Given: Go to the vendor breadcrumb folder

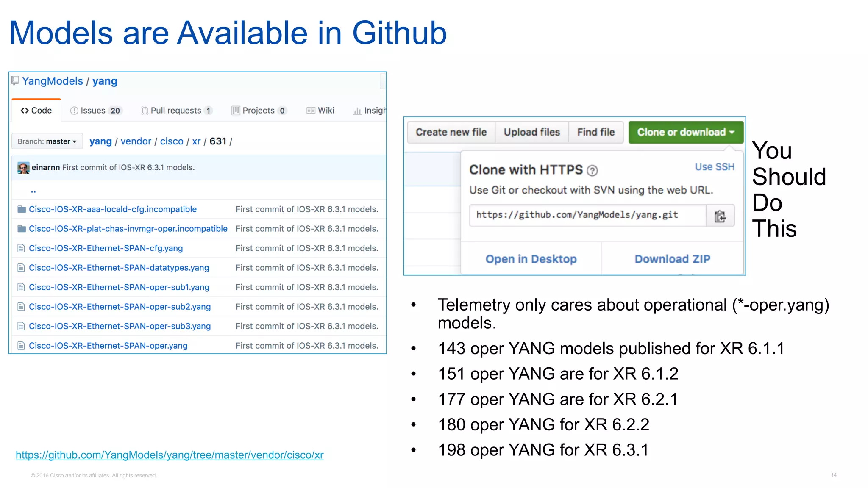Looking at the screenshot, I should pyautogui.click(x=136, y=141).
